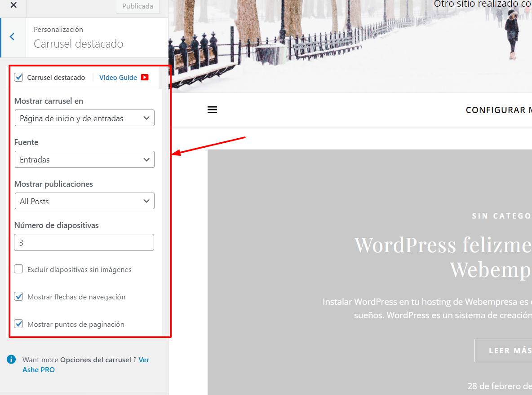Screen dimensions: 532x395
Task: Click the blue info icon near Opciones del carrusel
Action: pyautogui.click(x=11, y=360)
